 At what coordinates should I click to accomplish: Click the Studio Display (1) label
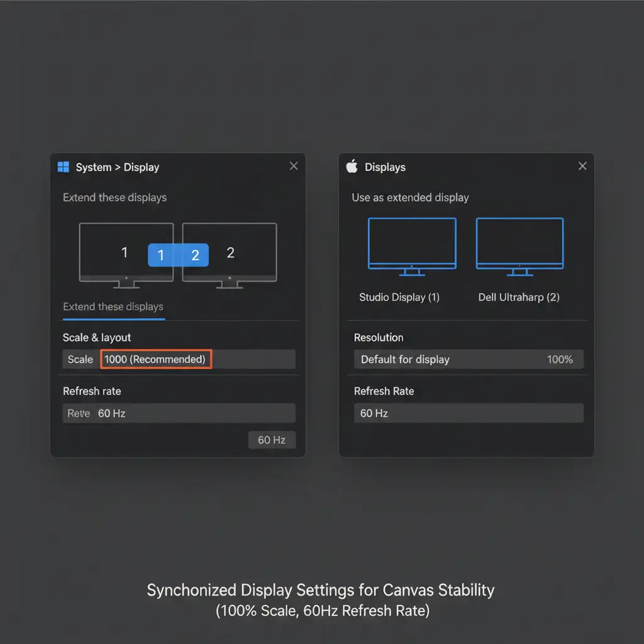click(x=399, y=297)
